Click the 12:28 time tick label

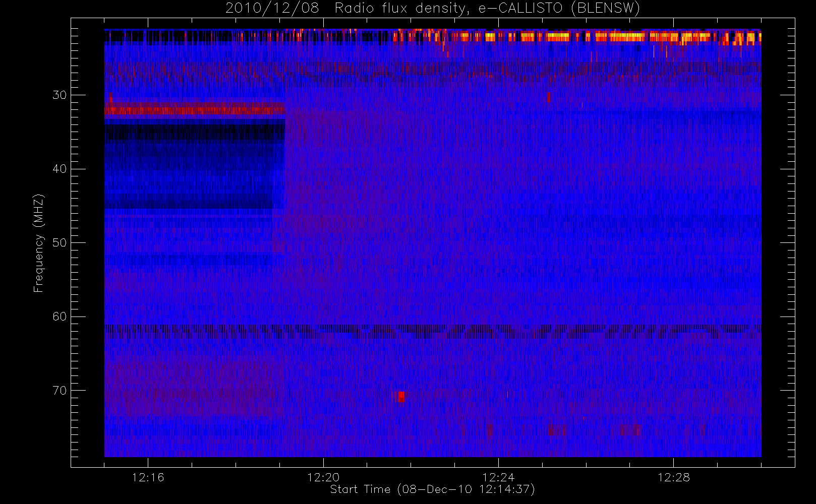point(673,477)
